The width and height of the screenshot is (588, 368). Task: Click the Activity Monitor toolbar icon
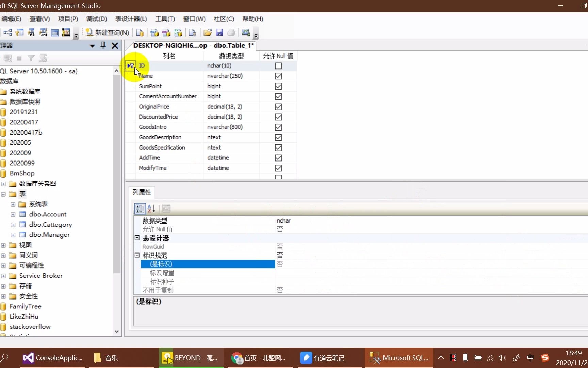tap(246, 32)
